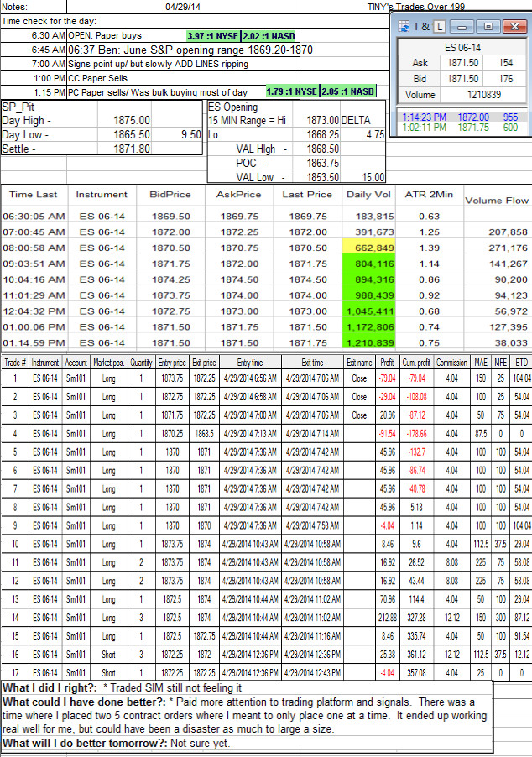The width and height of the screenshot is (532, 757).
Task: Click the 'CC Paper Sells' note
Action: point(97,78)
